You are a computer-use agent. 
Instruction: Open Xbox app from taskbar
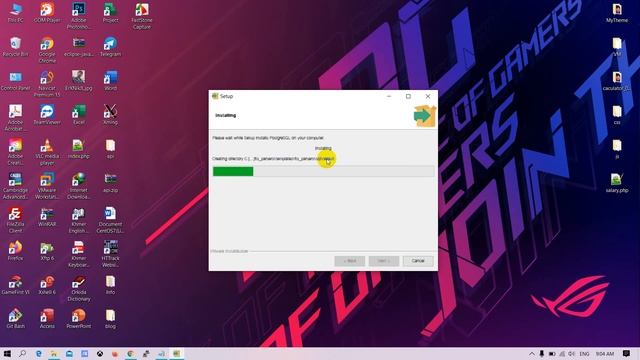coord(100,354)
